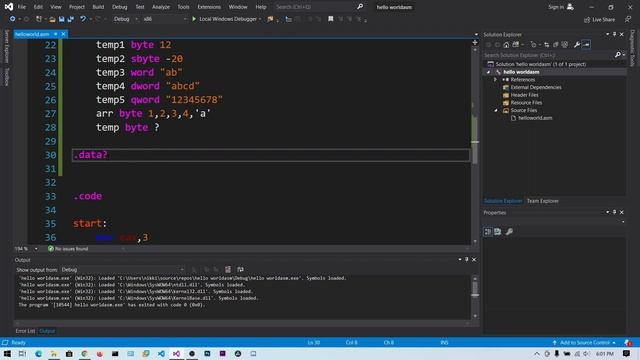640x360 pixels.
Task: Click the Task View taskbar icon
Action: [x=22, y=353]
